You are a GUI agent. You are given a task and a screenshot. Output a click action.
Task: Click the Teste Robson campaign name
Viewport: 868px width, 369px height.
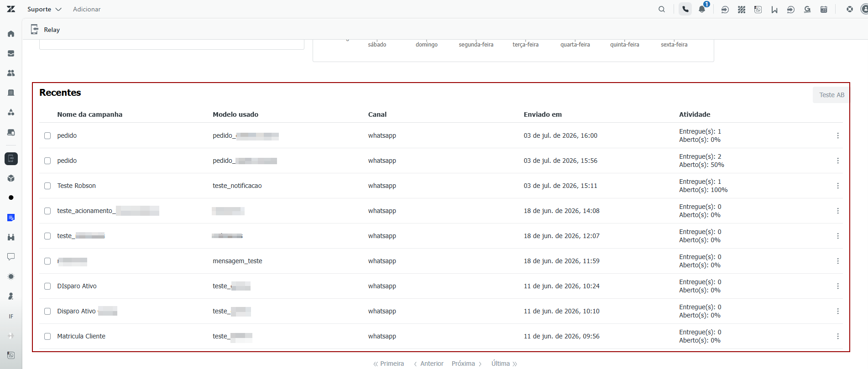(77, 186)
